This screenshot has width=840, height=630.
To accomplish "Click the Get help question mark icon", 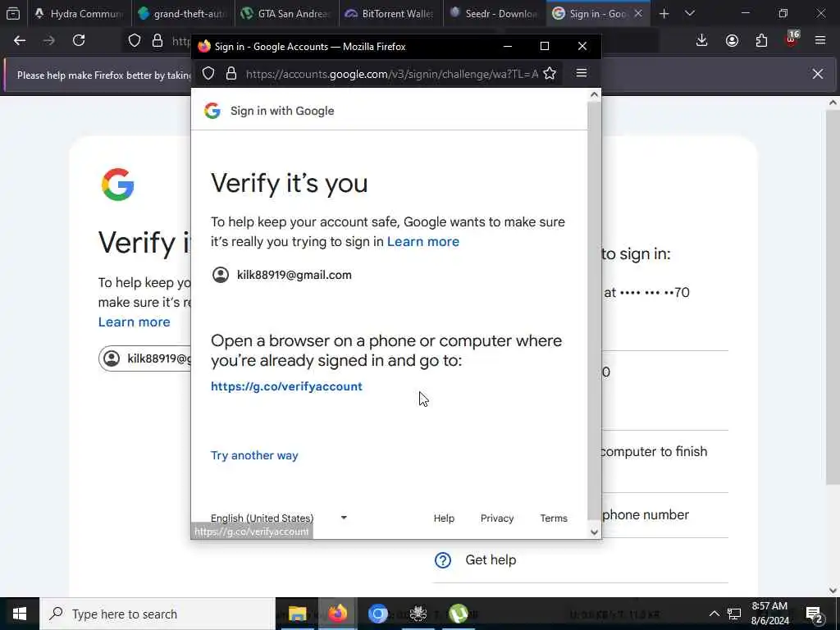I will click(442, 559).
